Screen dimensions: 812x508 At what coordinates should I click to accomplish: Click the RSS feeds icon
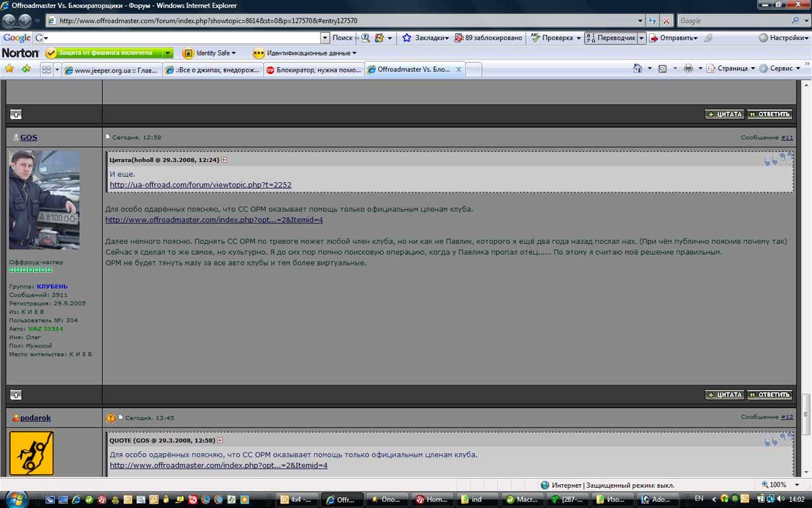[x=662, y=68]
